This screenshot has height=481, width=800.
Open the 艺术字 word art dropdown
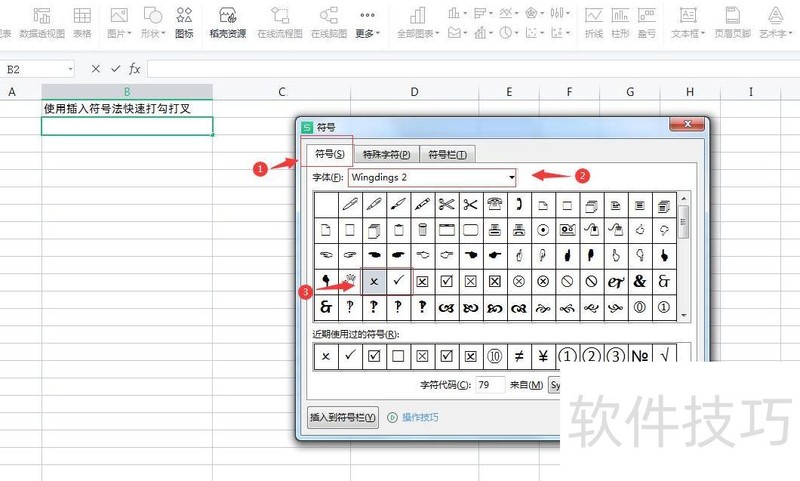[776, 23]
